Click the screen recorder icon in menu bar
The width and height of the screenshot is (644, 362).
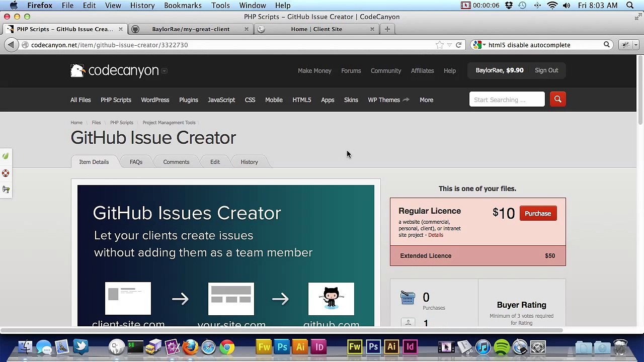pos(465,6)
